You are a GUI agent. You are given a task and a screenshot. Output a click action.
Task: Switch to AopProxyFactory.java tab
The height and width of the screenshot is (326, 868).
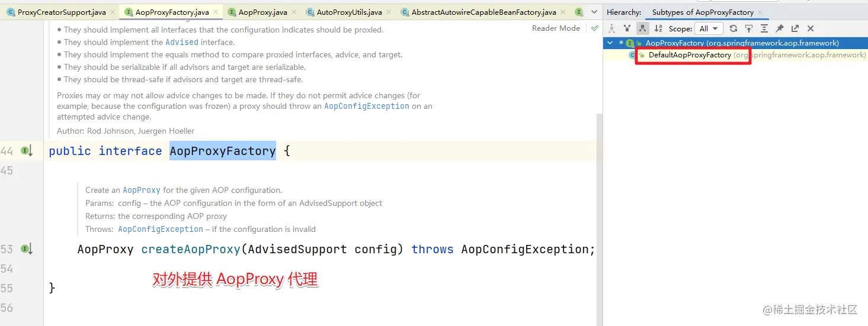pyautogui.click(x=169, y=12)
